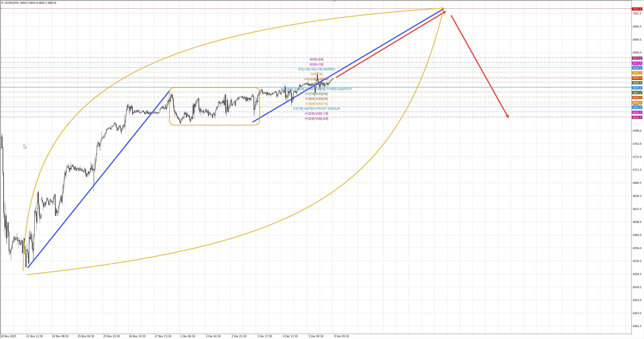Click the M30[+2/8] level text label
644x339 pixels.
(316, 59)
